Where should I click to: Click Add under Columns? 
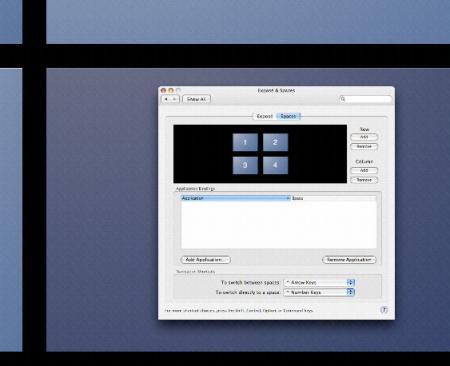(364, 170)
